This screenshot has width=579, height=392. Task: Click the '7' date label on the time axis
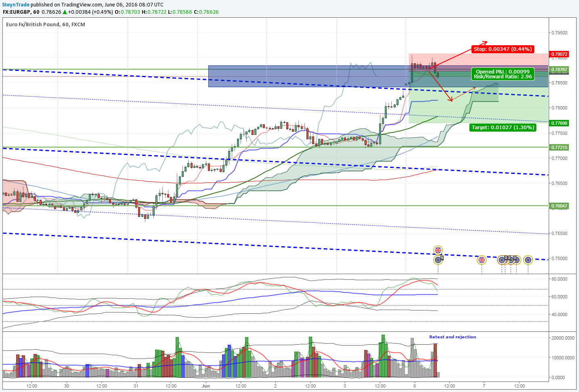tap(484, 386)
